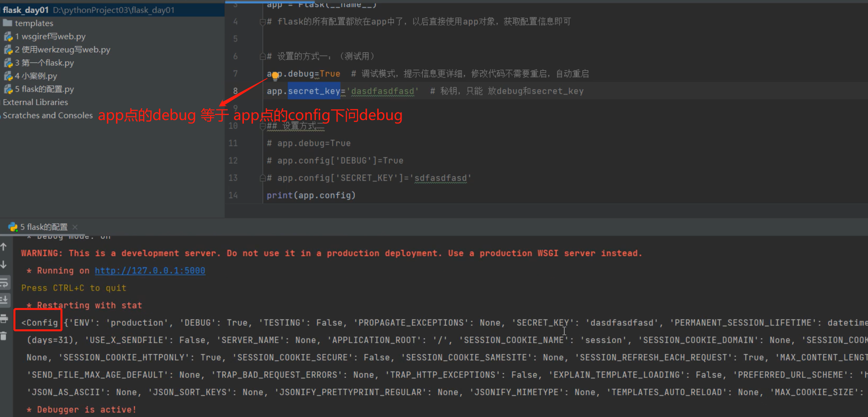Open the templates folder in project tree
Screen dimensions: 868x417
pyautogui.click(x=34, y=23)
